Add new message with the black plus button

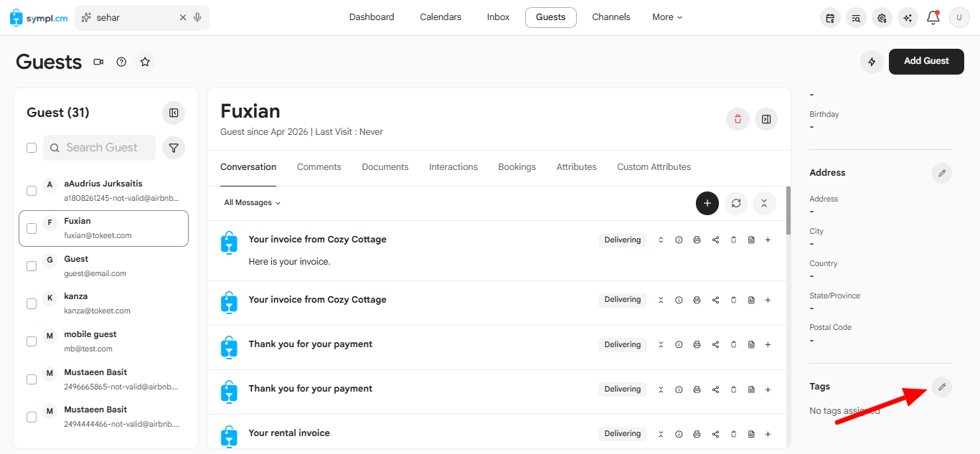707,204
